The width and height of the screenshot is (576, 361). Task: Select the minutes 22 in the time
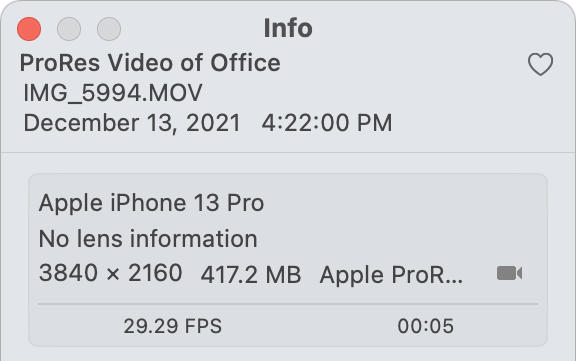(x=295, y=123)
